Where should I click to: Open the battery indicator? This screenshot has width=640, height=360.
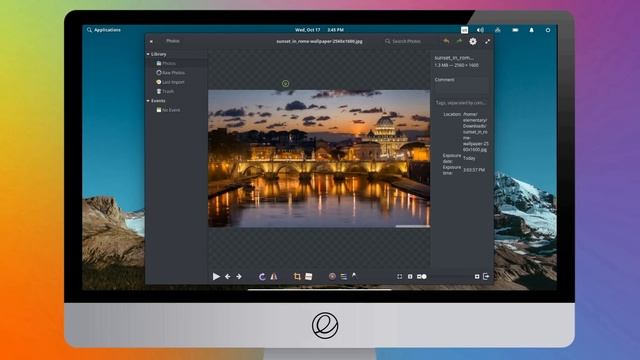[515, 30]
